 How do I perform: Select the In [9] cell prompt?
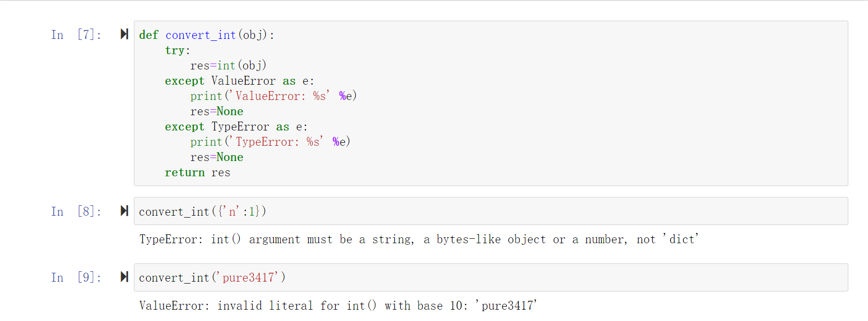76,278
